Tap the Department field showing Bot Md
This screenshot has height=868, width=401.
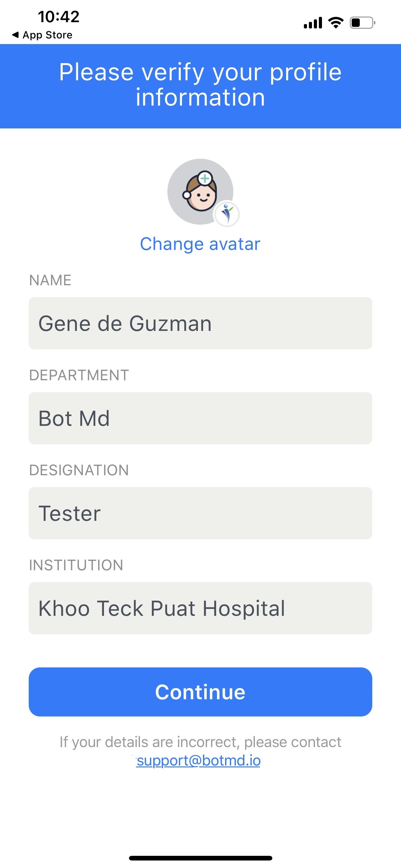[x=200, y=418]
